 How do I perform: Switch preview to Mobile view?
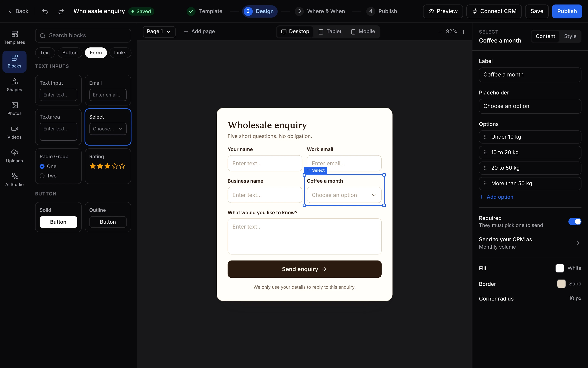tap(363, 32)
